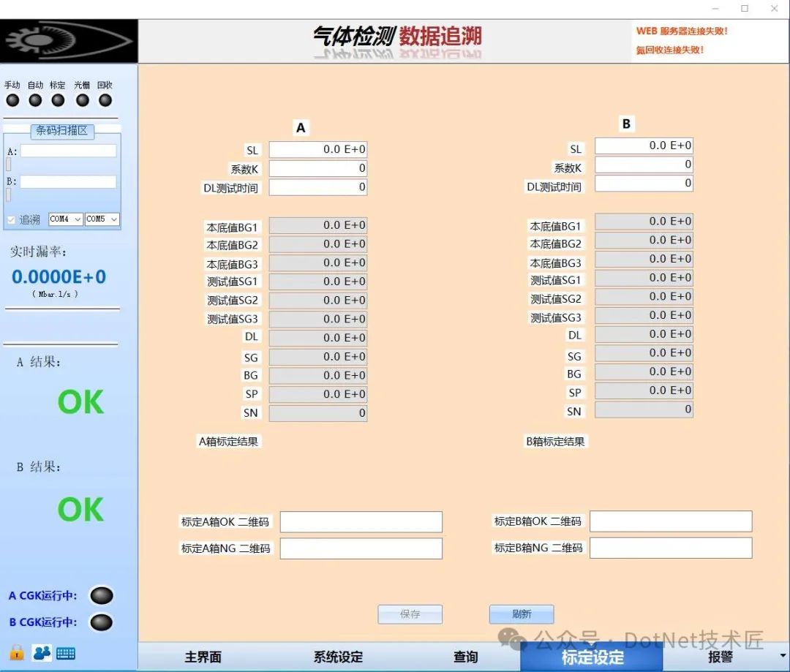Click barcode B input field
The width and height of the screenshot is (790, 672).
(x=68, y=181)
